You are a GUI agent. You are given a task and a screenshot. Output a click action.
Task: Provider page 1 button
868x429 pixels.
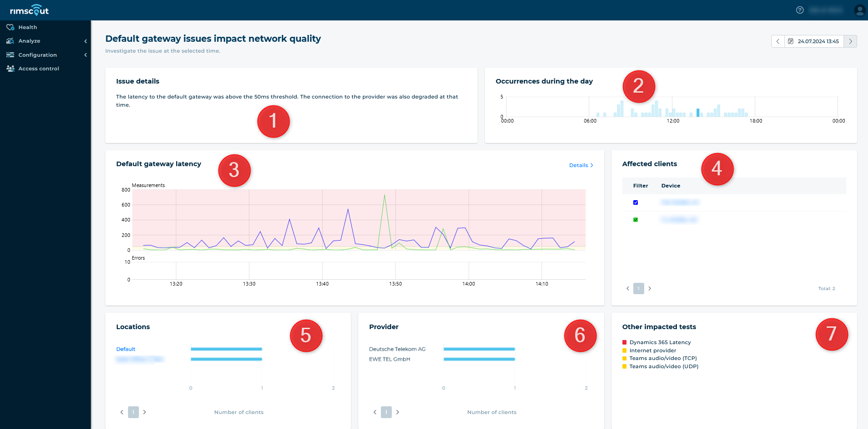coord(386,412)
